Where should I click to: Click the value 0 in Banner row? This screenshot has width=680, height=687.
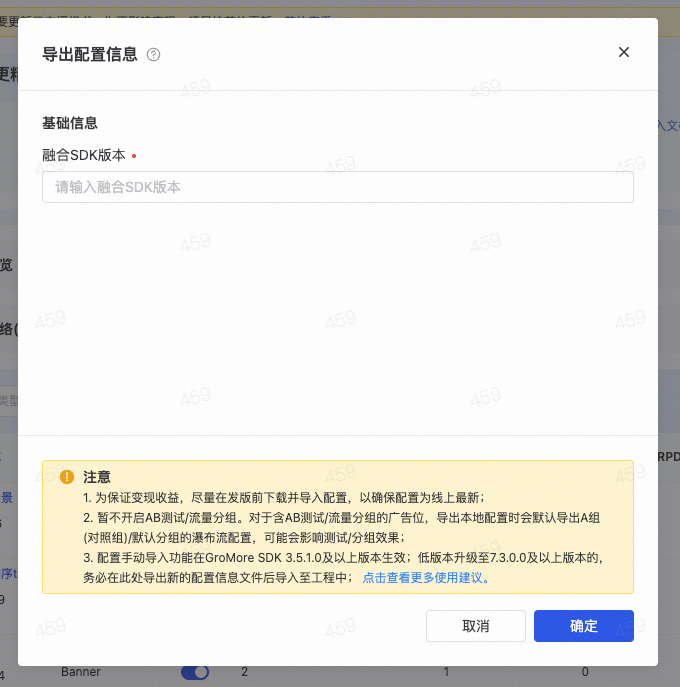point(585,672)
